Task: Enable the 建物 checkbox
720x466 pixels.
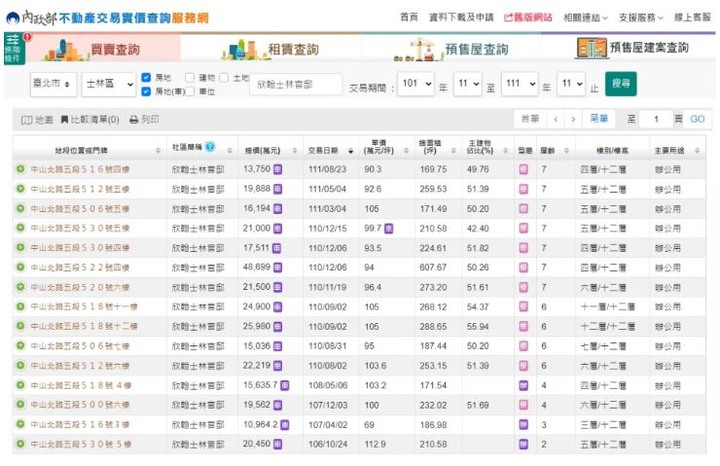Action: (x=190, y=78)
